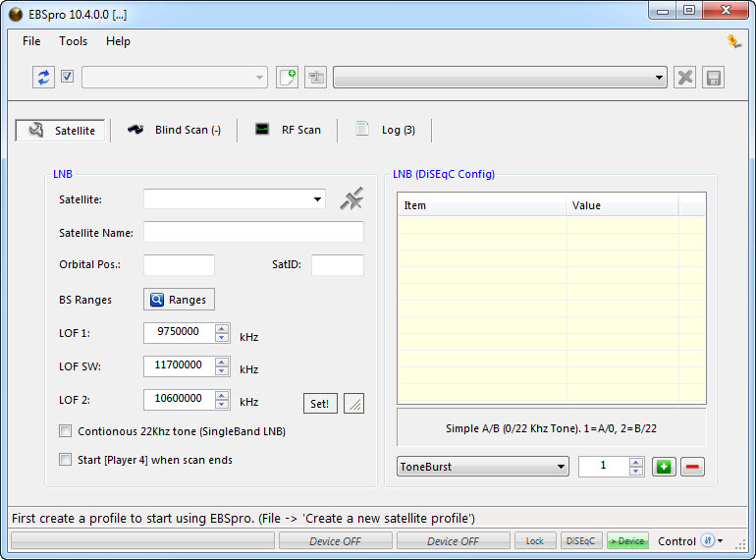
Task: Click the green plus add DiSEqC button
Action: 664,467
